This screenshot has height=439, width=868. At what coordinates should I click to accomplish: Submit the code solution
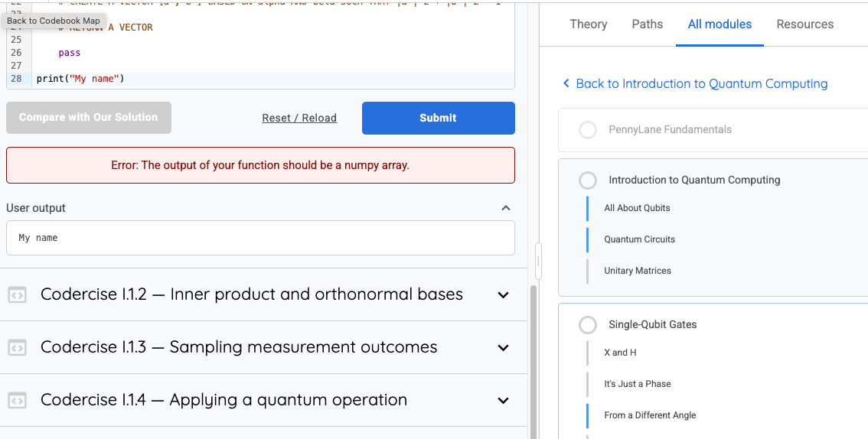tap(439, 118)
